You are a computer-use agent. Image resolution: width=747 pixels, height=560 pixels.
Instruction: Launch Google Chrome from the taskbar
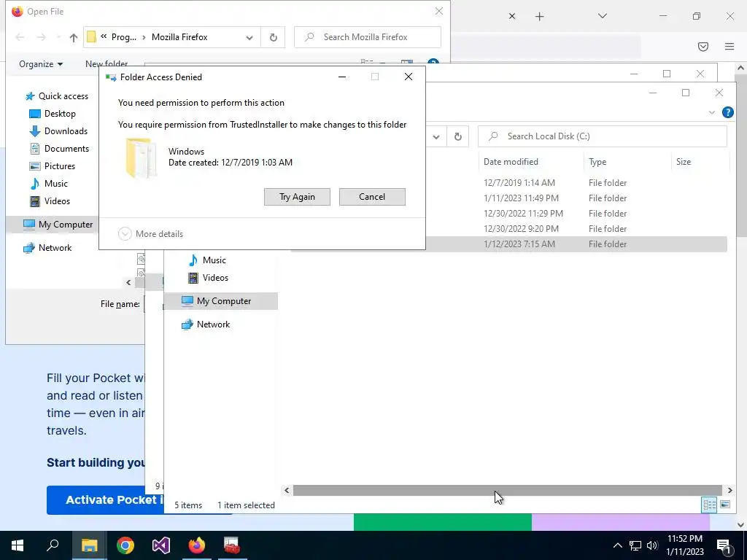click(x=125, y=545)
